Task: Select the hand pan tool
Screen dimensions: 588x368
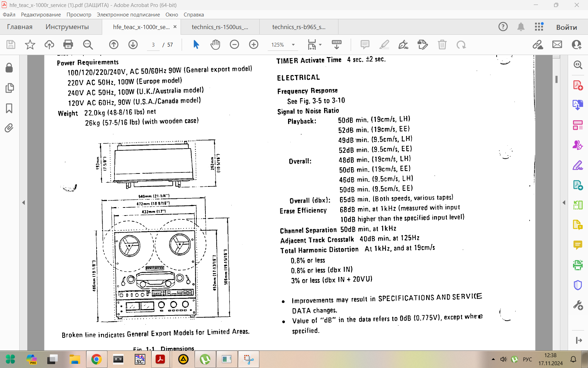Action: (x=215, y=45)
